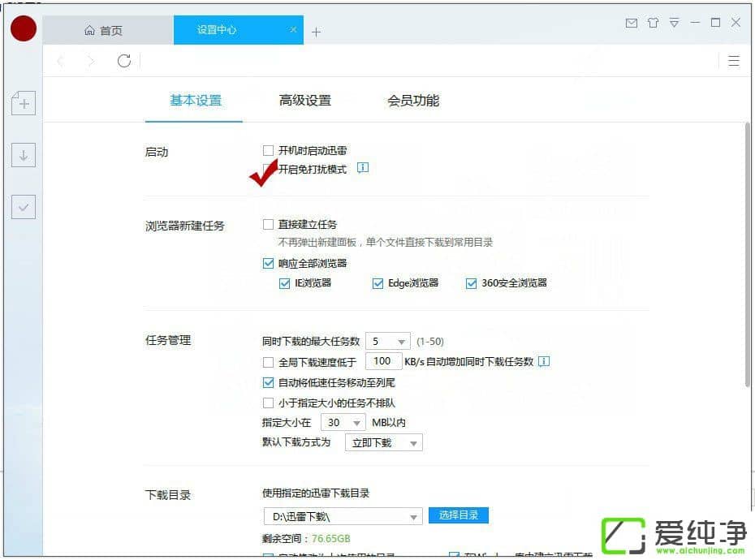Open the hamburger menu icon at right

[x=734, y=61]
